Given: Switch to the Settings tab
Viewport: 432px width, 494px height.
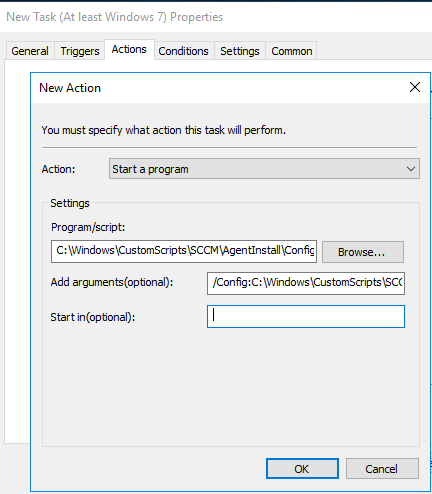Looking at the screenshot, I should coord(240,51).
